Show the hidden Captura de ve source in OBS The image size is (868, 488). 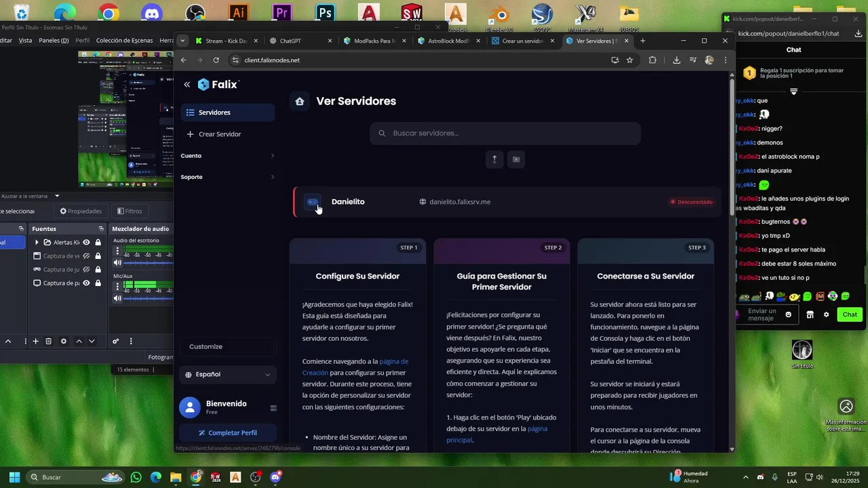click(86, 256)
